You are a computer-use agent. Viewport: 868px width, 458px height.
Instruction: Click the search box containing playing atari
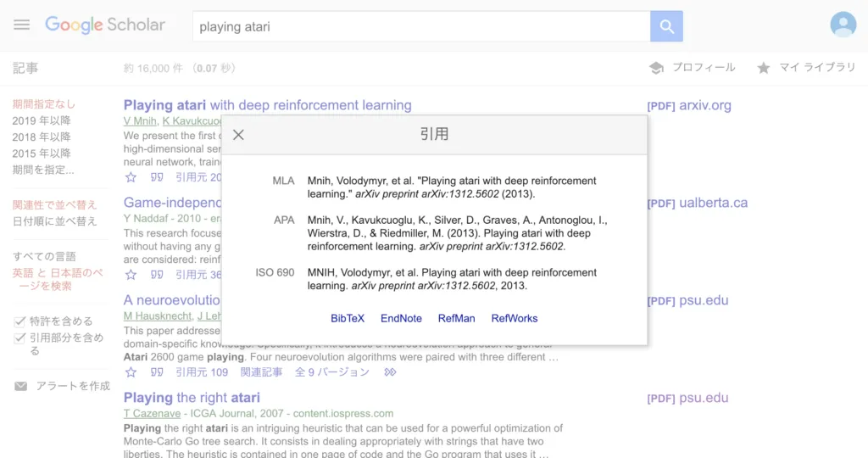[420, 27]
